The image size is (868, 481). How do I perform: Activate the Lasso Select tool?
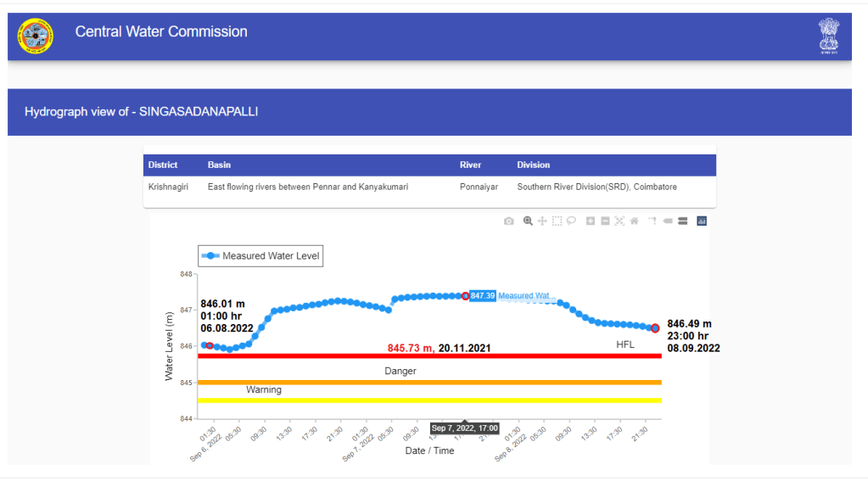pos(571,221)
